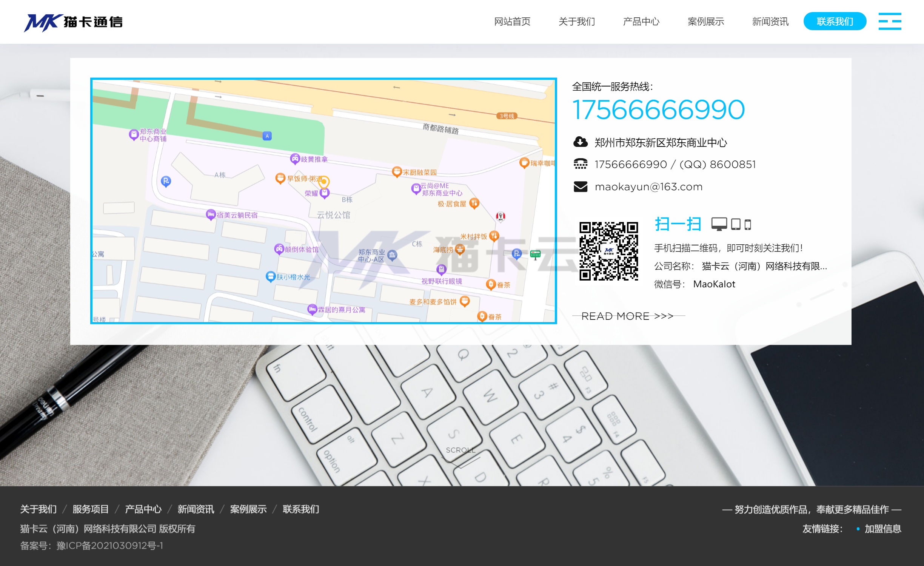Click the 郑东商业中心-A区 building pin
The image size is (924, 566).
[392, 256]
